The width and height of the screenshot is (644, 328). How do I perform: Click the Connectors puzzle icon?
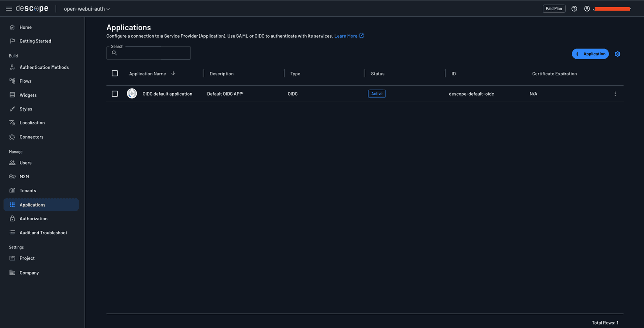[x=12, y=137]
